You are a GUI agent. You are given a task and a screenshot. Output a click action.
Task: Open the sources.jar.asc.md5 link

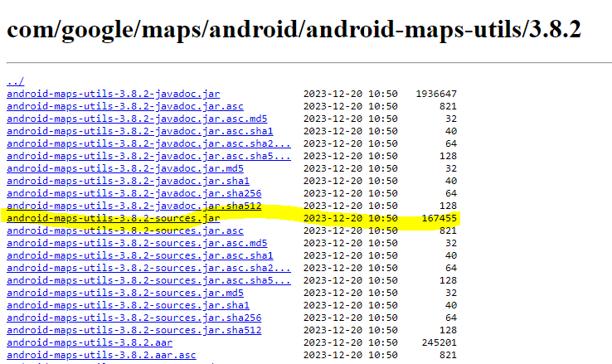coord(137,244)
